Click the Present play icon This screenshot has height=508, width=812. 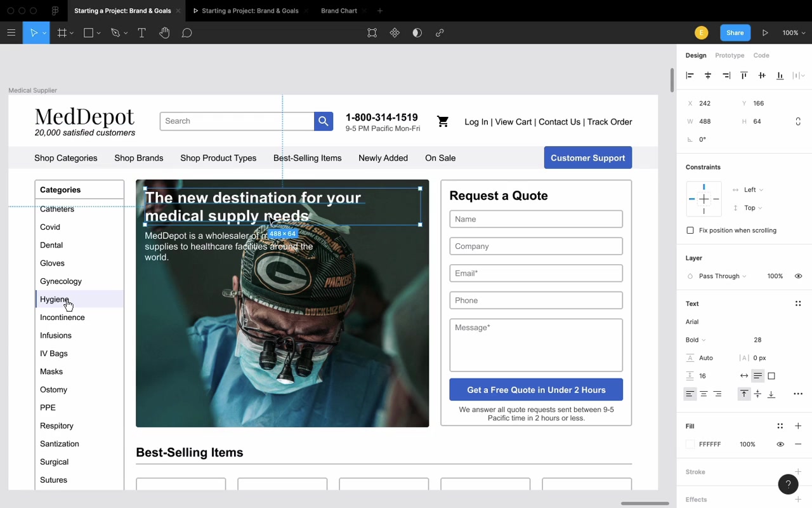coord(765,33)
